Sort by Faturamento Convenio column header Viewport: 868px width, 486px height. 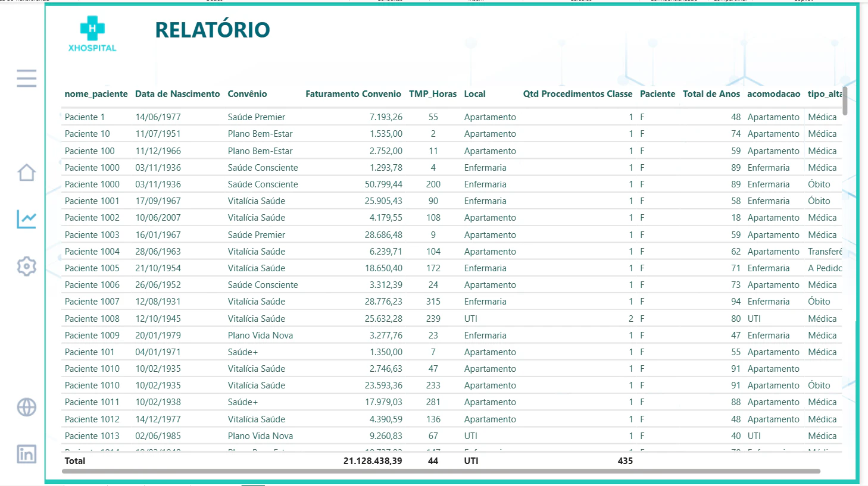(353, 94)
